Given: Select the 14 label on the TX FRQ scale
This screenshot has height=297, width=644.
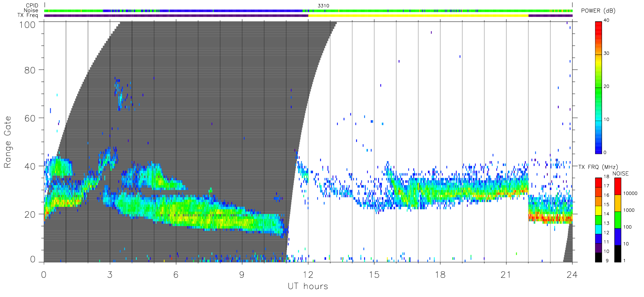Looking at the screenshot, I should point(606,214).
